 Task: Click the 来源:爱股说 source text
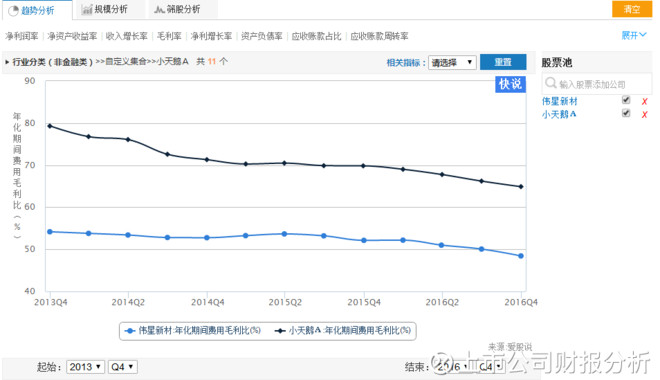[510, 347]
